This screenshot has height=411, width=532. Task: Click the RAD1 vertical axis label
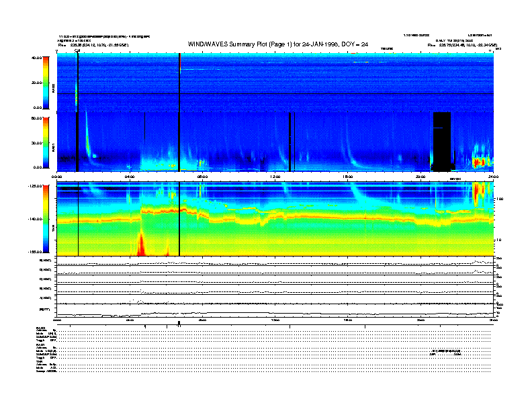pos(53,147)
